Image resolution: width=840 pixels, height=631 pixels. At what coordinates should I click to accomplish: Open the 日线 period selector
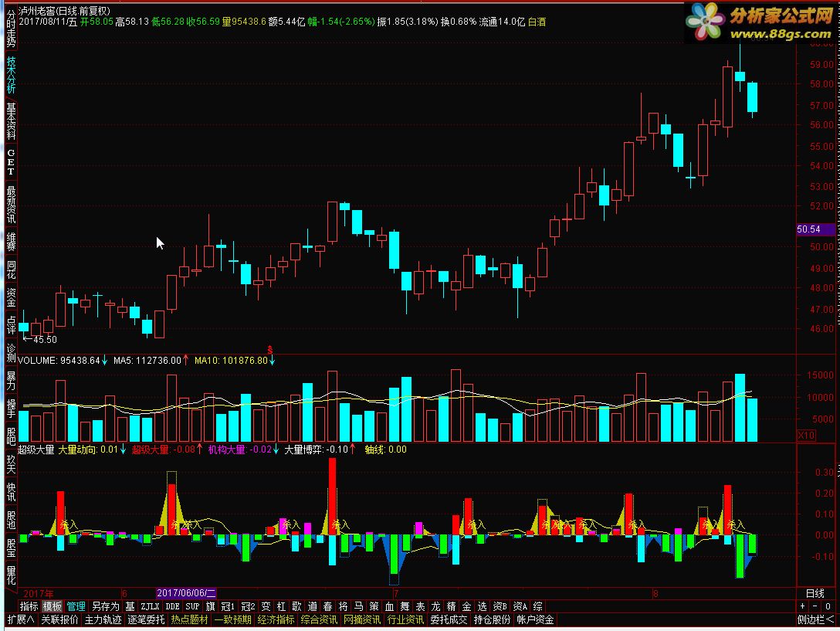click(815, 593)
